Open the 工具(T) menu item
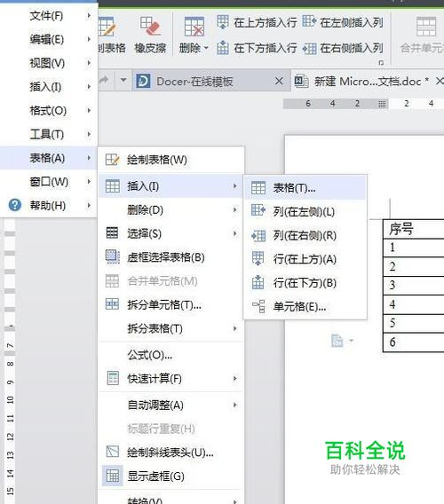 pyautogui.click(x=48, y=134)
